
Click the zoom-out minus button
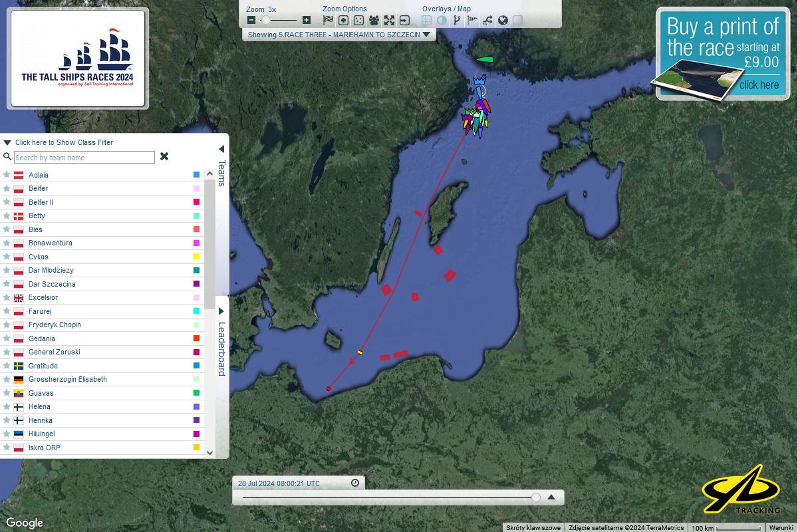click(x=251, y=21)
